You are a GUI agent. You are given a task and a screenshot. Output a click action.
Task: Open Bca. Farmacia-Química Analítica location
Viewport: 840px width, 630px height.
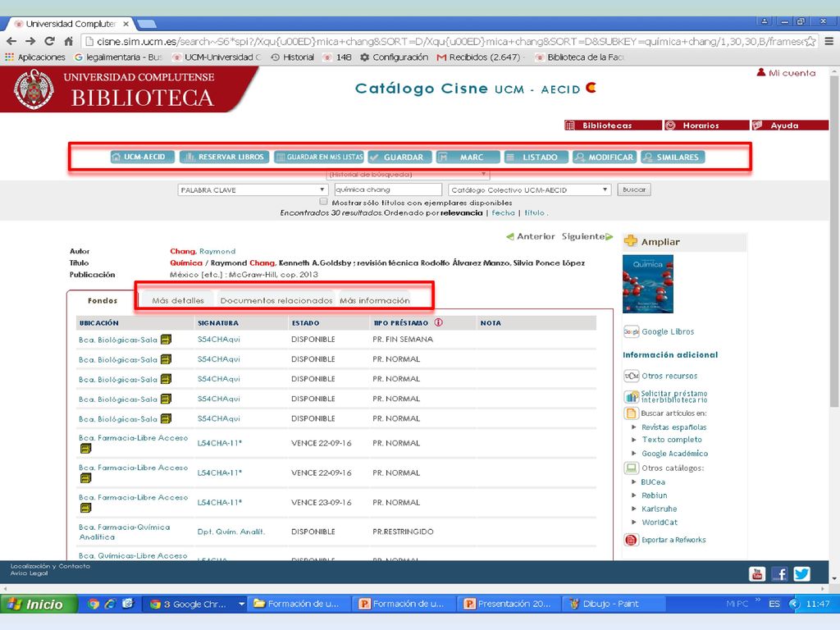pyautogui.click(x=125, y=532)
